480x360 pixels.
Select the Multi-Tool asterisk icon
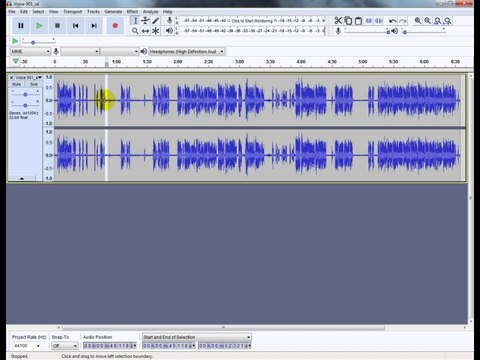point(156,31)
